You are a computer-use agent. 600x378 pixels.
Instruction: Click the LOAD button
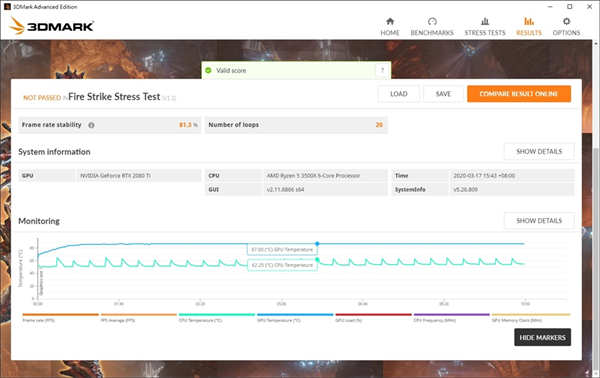point(398,94)
